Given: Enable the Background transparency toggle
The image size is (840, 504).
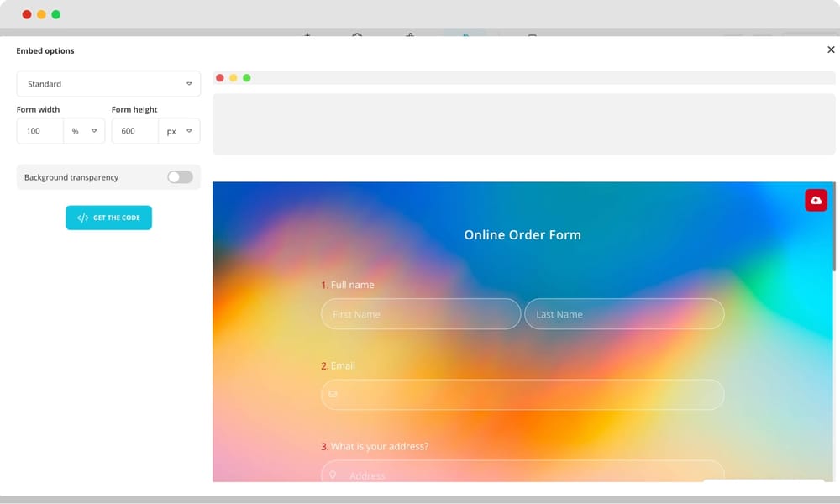Looking at the screenshot, I should point(180,177).
